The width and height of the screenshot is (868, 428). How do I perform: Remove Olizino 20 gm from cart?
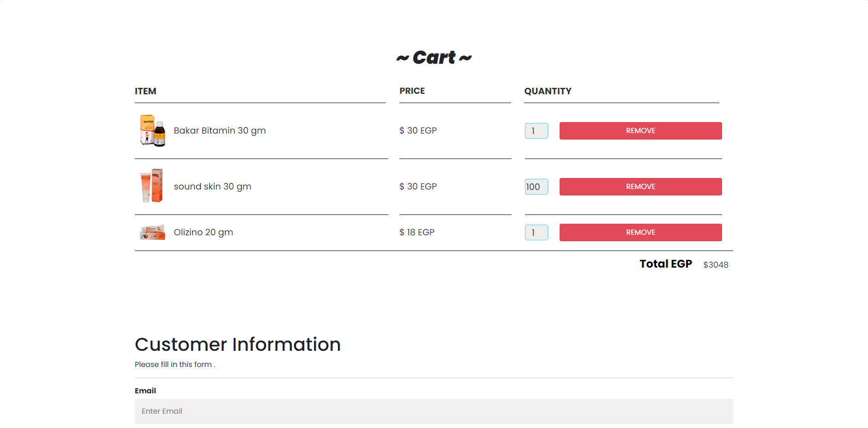[x=640, y=232]
